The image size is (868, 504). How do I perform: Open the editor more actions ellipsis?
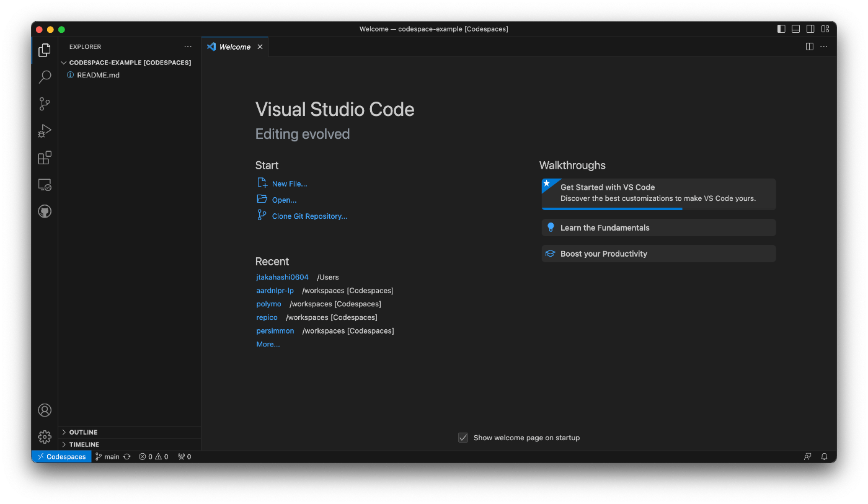[824, 46]
